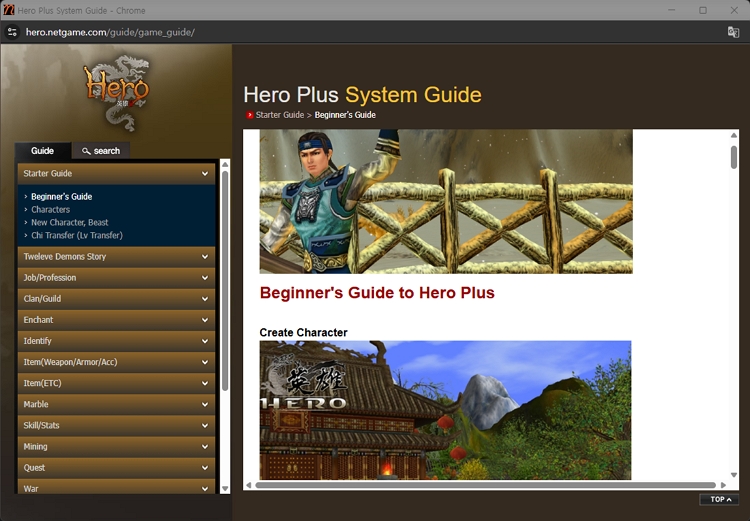The width and height of the screenshot is (750, 521).
Task: Expand the War section
Action: (x=116, y=487)
